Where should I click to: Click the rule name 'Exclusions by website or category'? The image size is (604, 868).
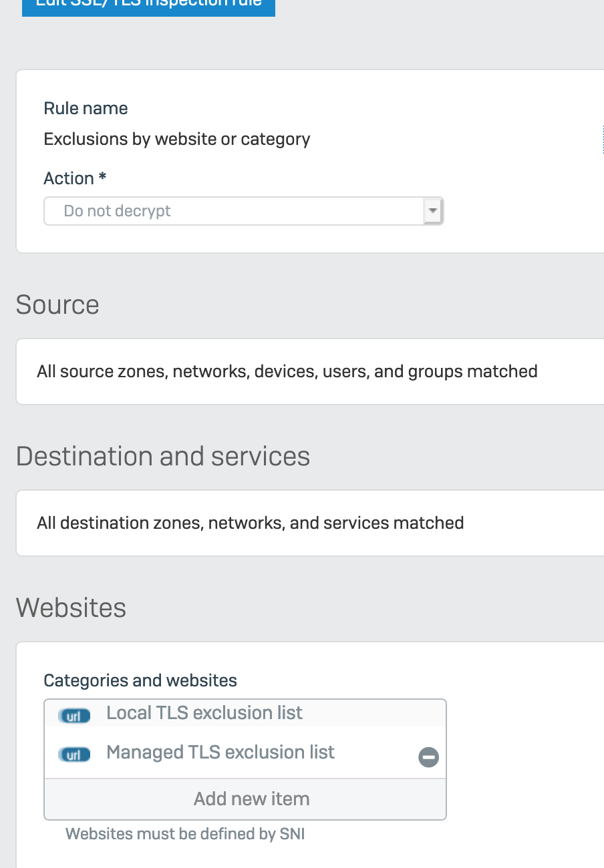coord(177,140)
